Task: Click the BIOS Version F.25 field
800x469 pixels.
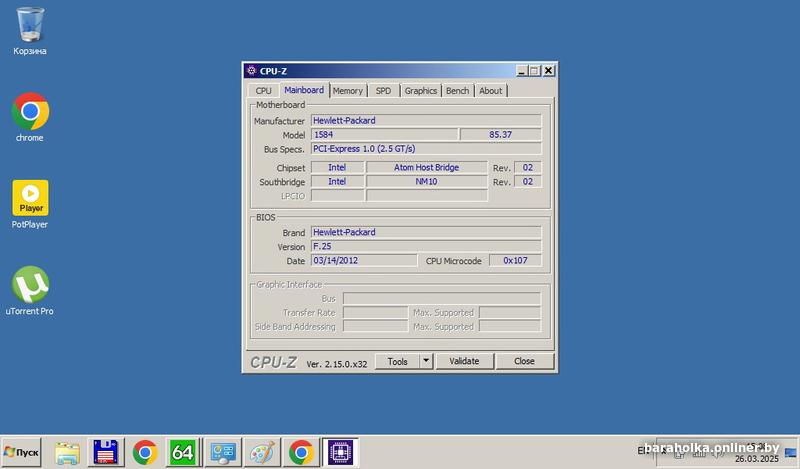Action: point(426,246)
